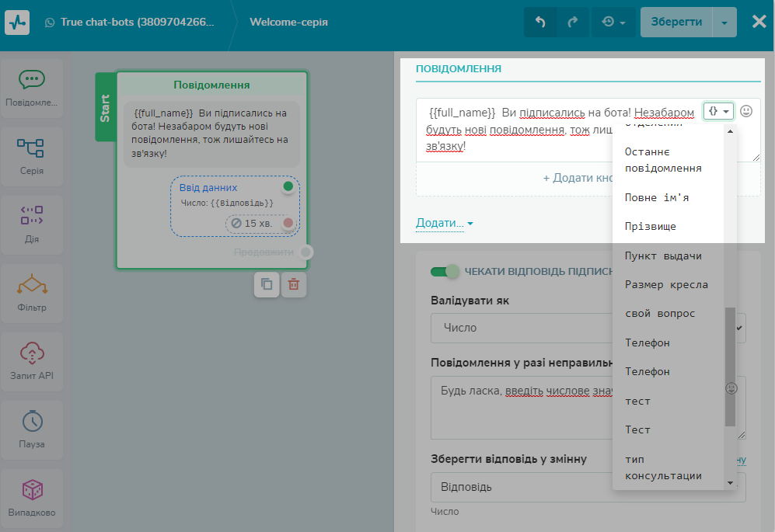Viewport: 775px width, 532px height.
Task: Click the Start tab on the block
Action: 105,107
